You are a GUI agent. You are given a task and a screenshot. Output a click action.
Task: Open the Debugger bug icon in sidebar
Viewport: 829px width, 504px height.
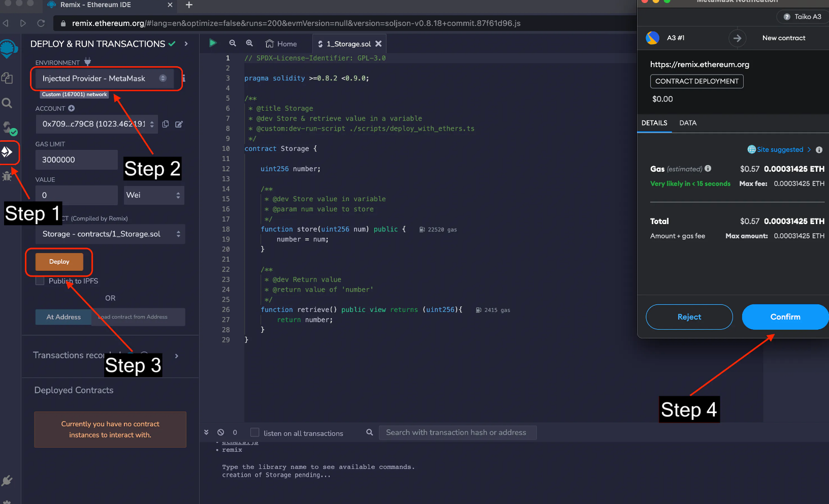(x=7, y=176)
